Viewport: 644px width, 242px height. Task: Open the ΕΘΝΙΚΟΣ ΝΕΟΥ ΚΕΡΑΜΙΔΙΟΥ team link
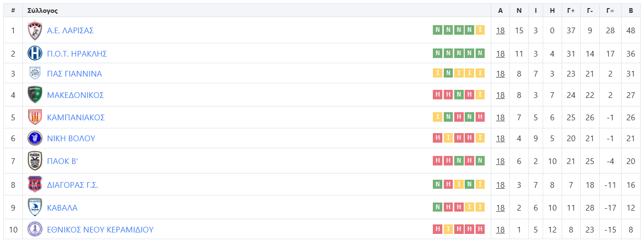pos(100,230)
